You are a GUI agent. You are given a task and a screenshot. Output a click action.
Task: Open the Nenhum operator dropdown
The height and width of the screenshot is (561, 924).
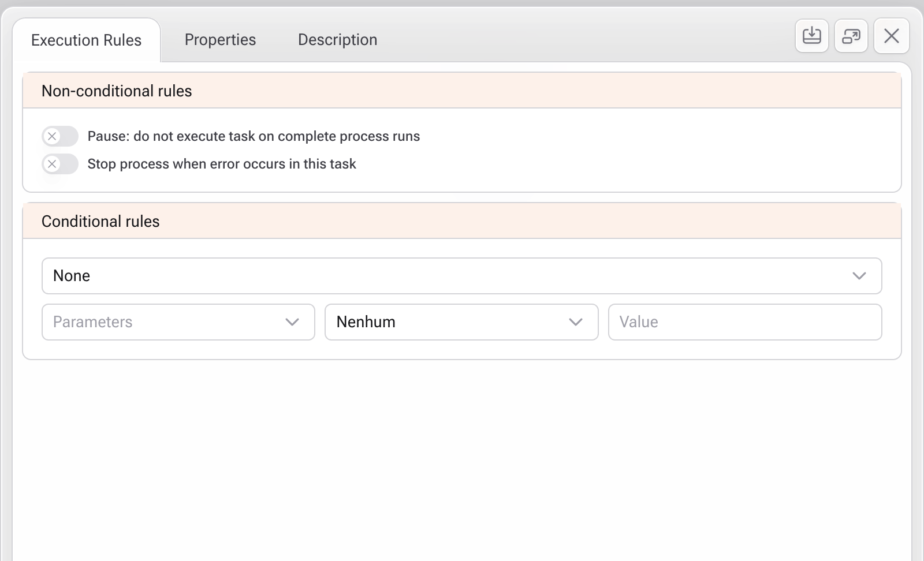(x=450, y=322)
